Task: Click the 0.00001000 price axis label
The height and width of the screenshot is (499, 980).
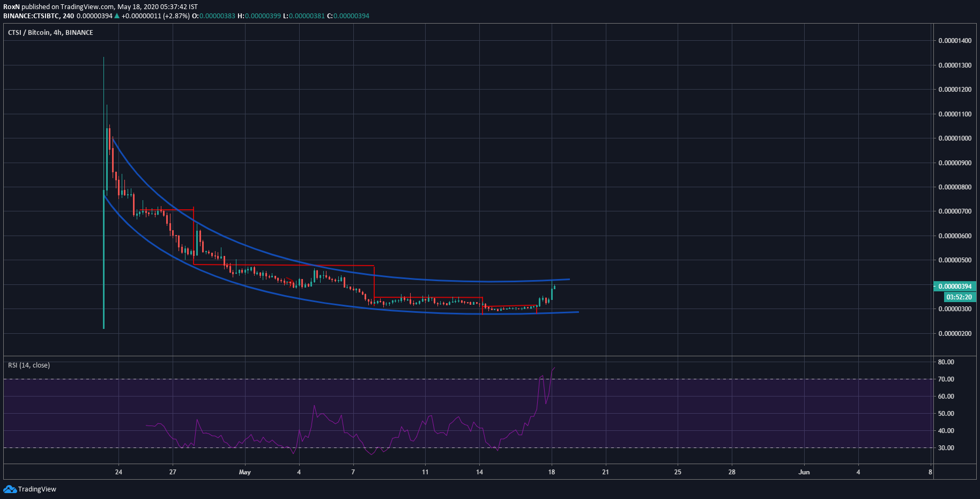Action: (x=955, y=138)
